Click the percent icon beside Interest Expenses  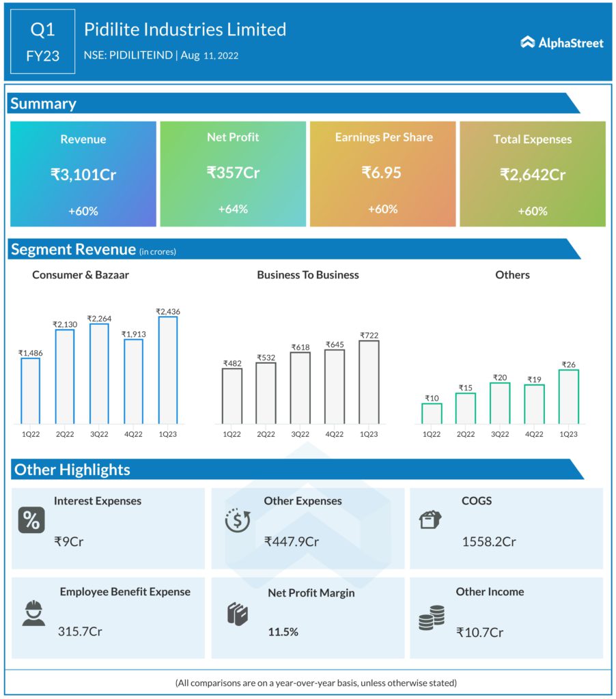31,521
